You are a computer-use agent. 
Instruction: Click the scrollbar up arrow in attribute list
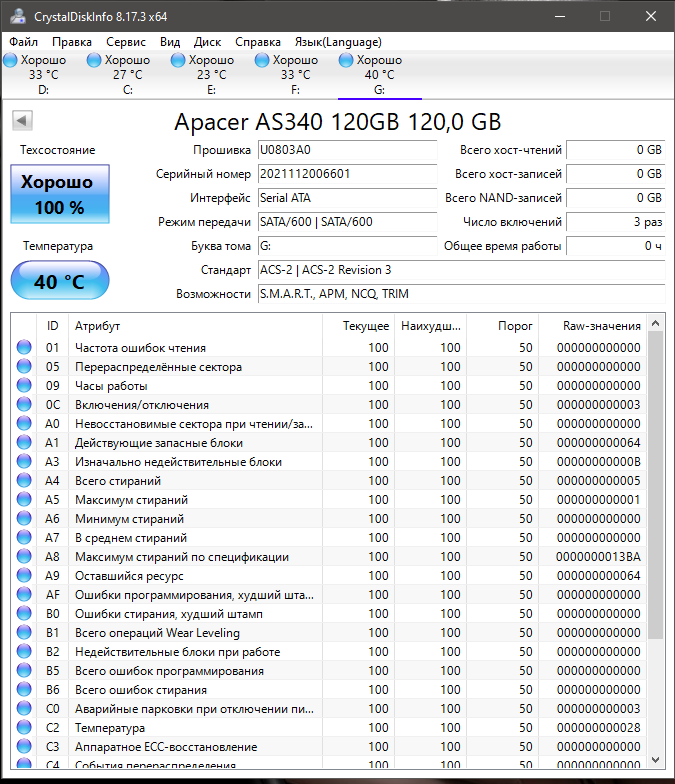pyautogui.click(x=656, y=324)
